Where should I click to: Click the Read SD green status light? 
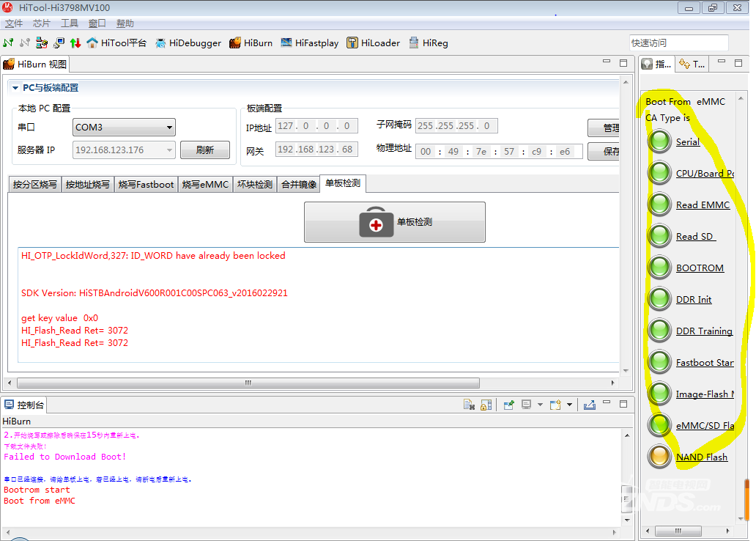pyautogui.click(x=659, y=235)
